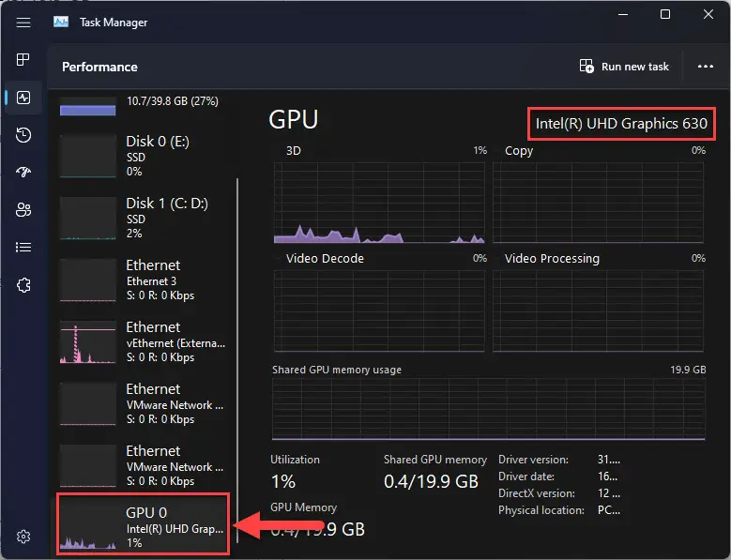The width and height of the screenshot is (731, 560).
Task: Maximize the Task Manager window
Action: (665, 14)
